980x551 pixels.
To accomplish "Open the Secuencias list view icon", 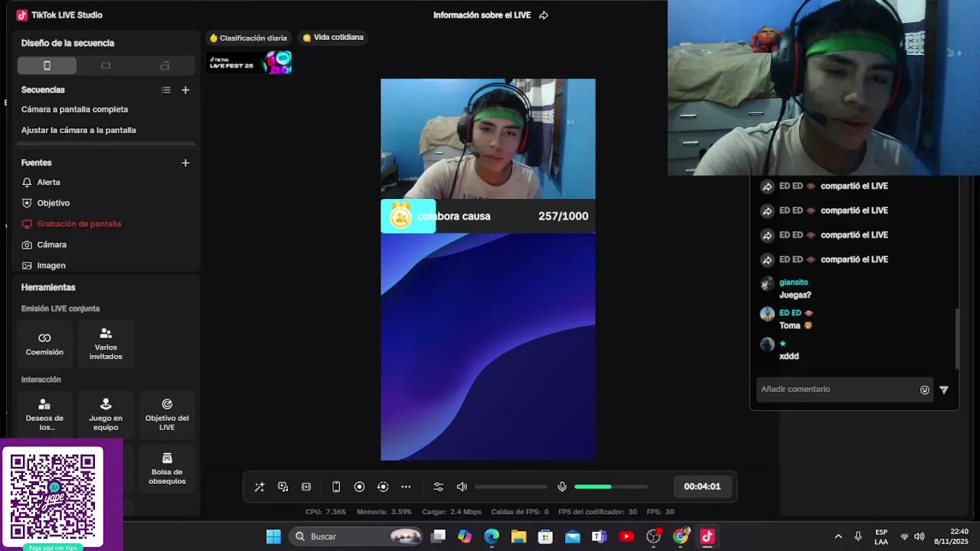I will 166,90.
